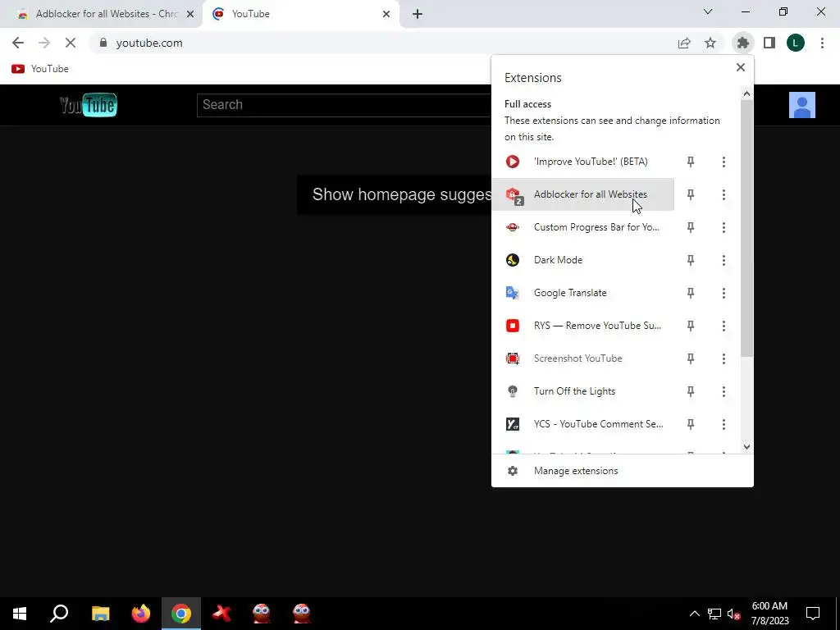Open YouTube bookmark in bookmarks bar
The width and height of the screenshot is (840, 630).
(40, 69)
